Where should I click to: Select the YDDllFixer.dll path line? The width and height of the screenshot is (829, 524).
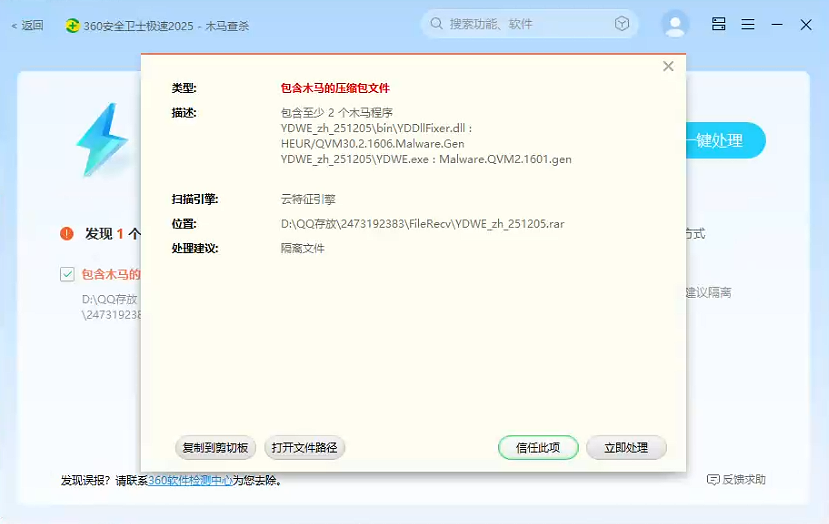[x=376, y=128]
